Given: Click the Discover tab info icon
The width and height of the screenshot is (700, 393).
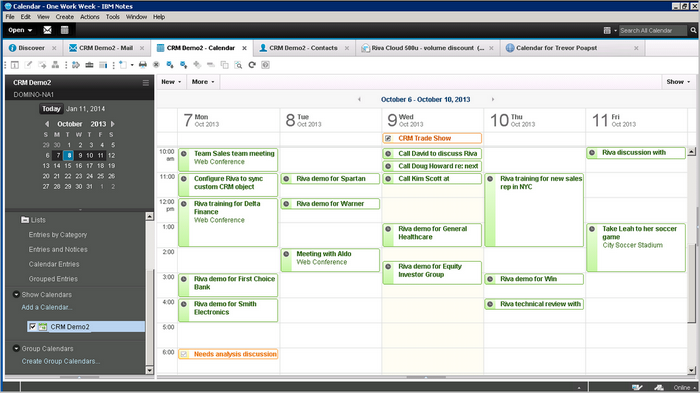Looking at the screenshot, I should coord(12,48).
